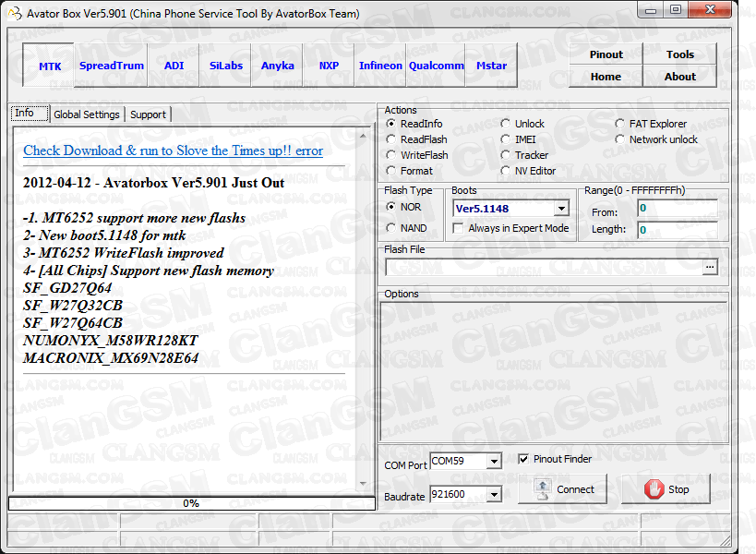
Task: Click the Pinout button
Action: (x=606, y=54)
